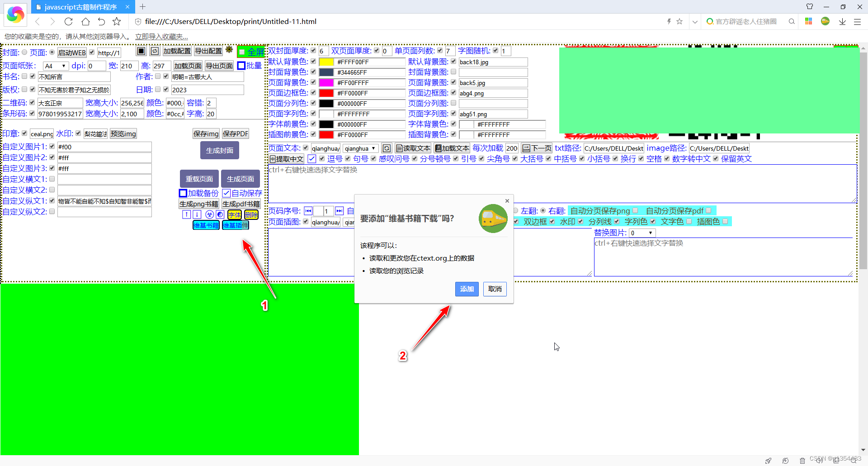868x466 pixels.
Task: Click the yellow 默认背景色 color swatch
Action: click(x=326, y=62)
